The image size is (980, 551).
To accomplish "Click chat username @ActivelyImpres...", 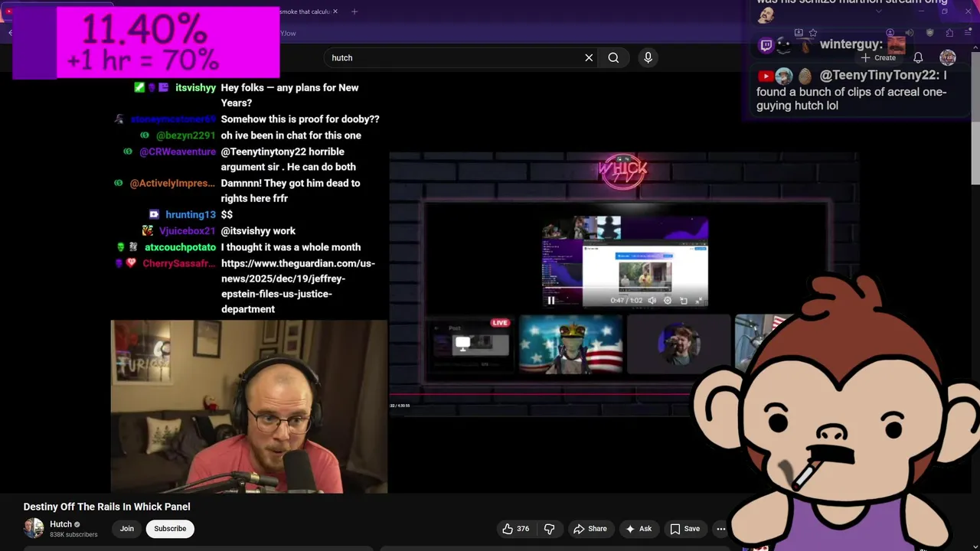I will point(172,184).
